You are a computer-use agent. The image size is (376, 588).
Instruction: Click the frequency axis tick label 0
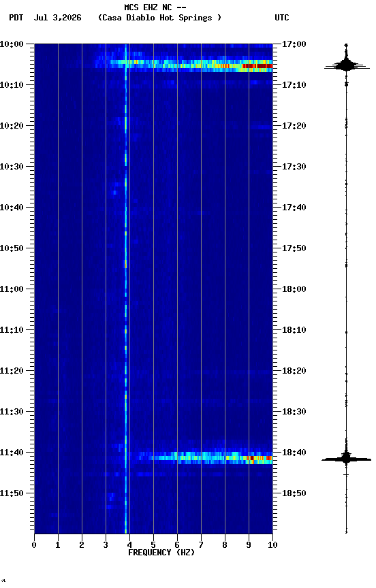pos(34,545)
